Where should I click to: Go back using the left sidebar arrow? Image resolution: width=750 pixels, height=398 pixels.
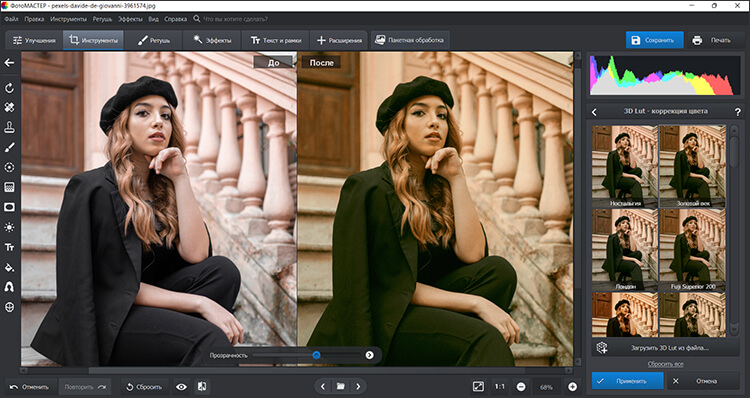(x=9, y=63)
